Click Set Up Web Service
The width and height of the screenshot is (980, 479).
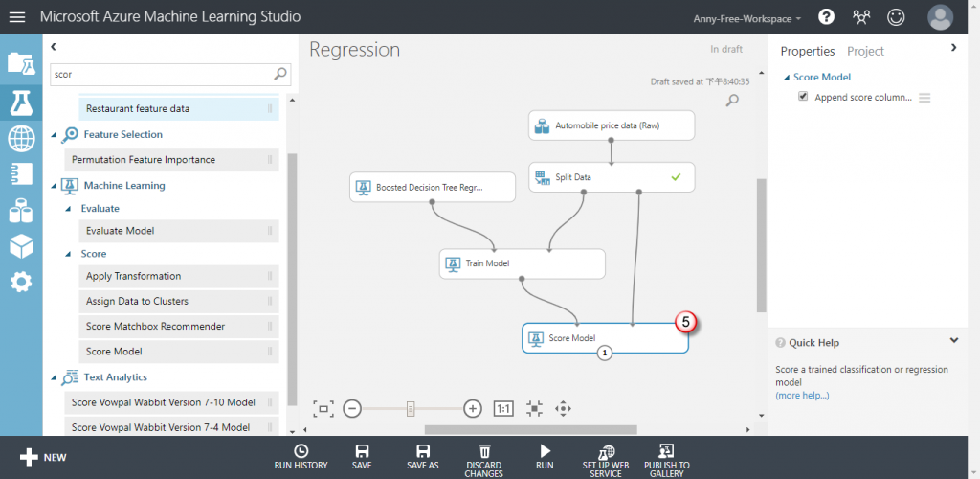tap(606, 461)
